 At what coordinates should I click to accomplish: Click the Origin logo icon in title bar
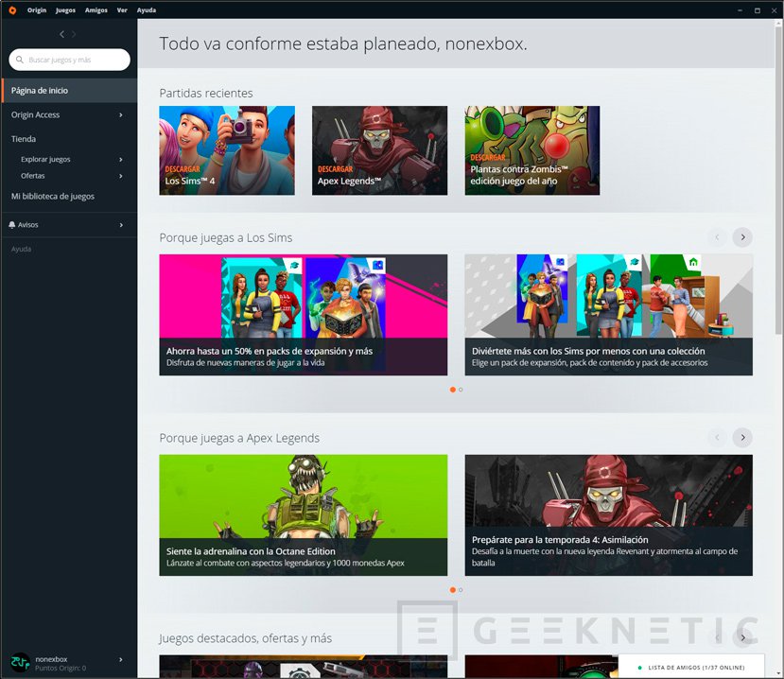click(10, 9)
